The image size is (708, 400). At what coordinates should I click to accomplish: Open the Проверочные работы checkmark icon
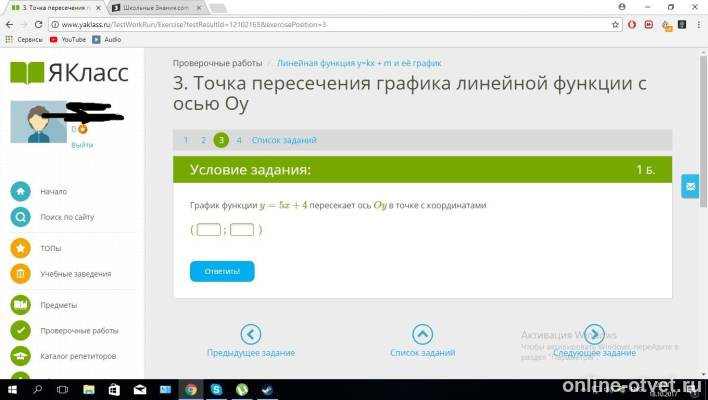(x=20, y=330)
